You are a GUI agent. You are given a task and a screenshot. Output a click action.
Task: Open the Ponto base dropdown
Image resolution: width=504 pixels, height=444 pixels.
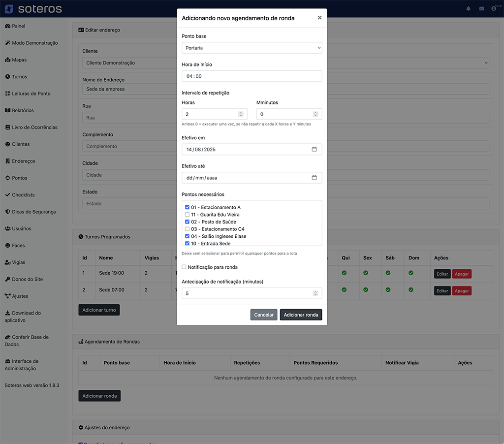tap(252, 48)
